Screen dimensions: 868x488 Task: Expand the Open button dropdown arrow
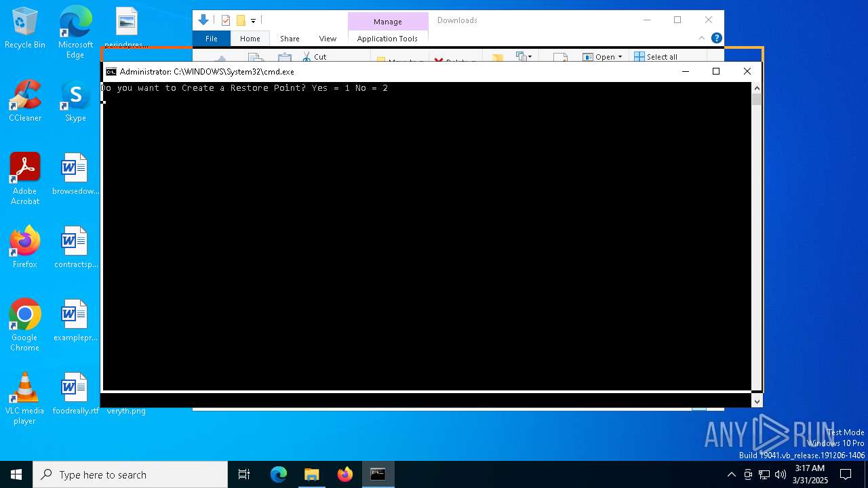click(620, 57)
